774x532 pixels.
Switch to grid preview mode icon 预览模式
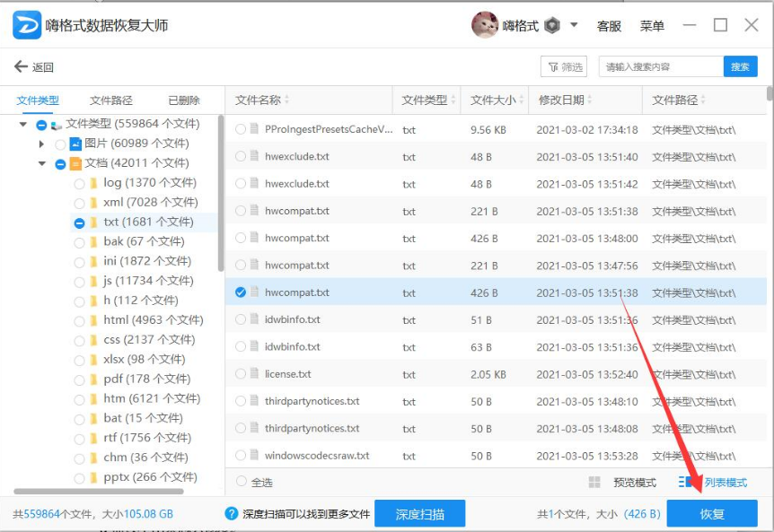click(594, 483)
